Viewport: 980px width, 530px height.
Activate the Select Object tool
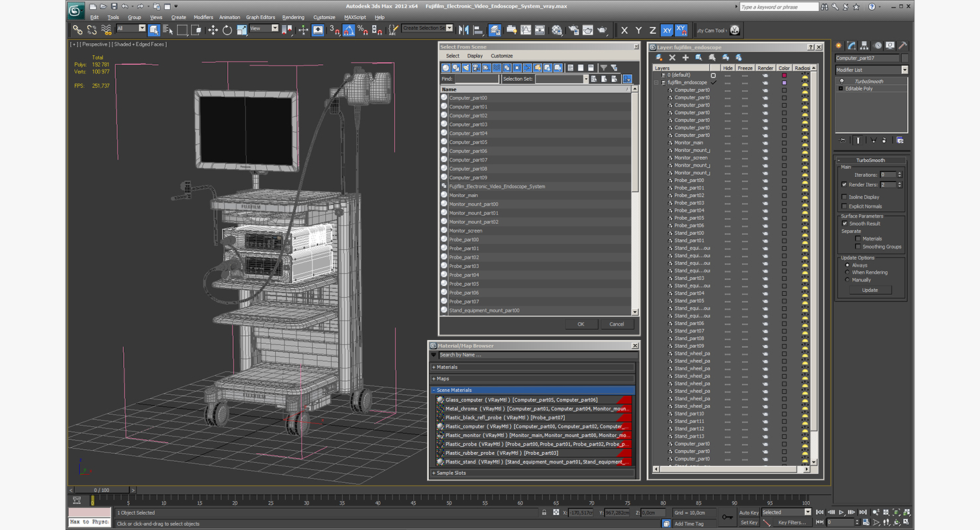154,30
